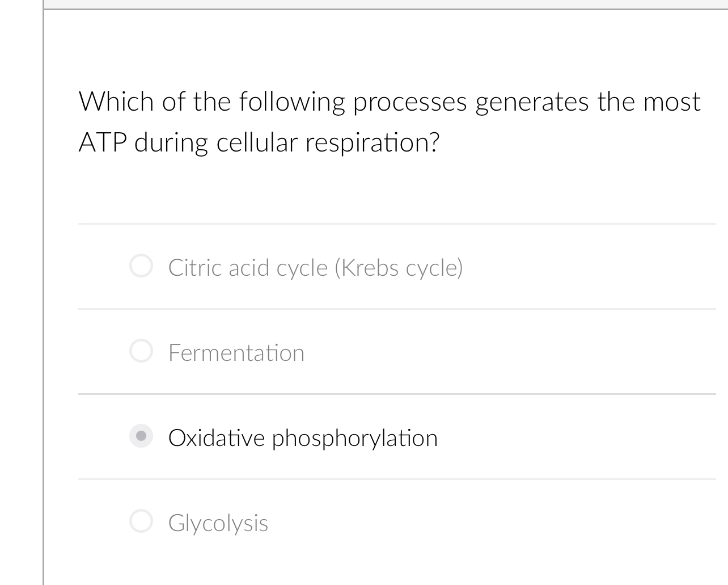Click the "Fermentation" answer label
This screenshot has height=585, width=728.
(236, 353)
